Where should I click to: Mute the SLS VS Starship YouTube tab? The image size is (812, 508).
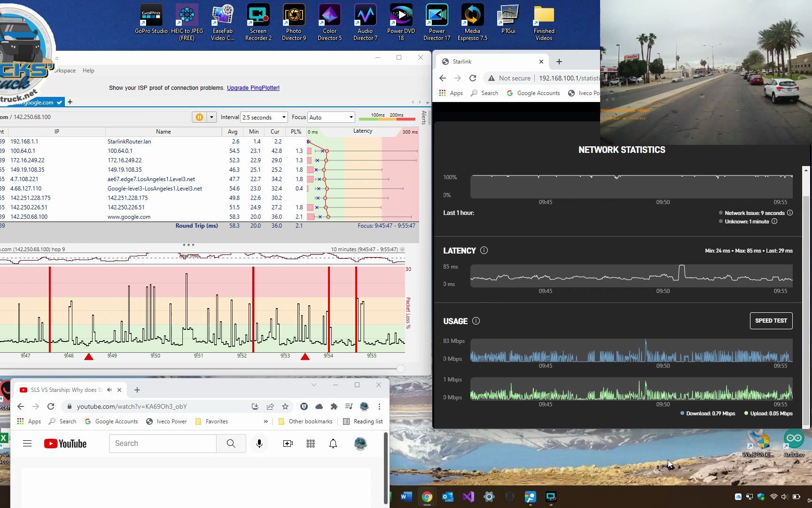109,390
